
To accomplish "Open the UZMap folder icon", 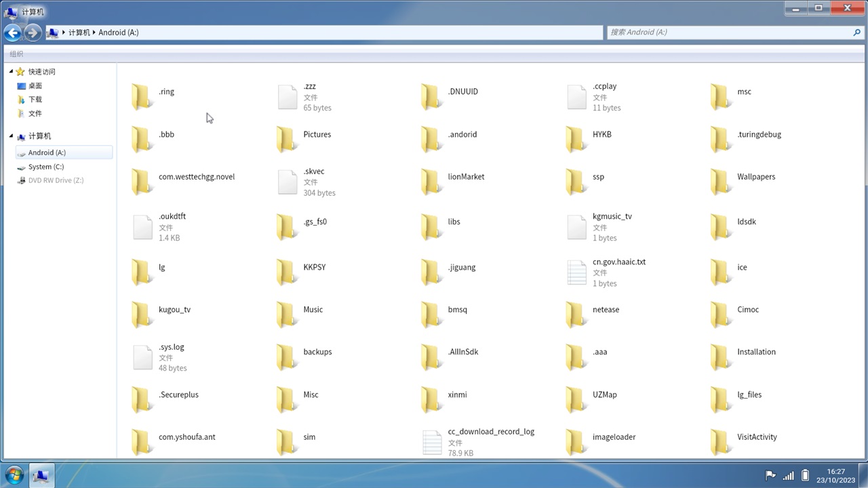I will pyautogui.click(x=576, y=400).
